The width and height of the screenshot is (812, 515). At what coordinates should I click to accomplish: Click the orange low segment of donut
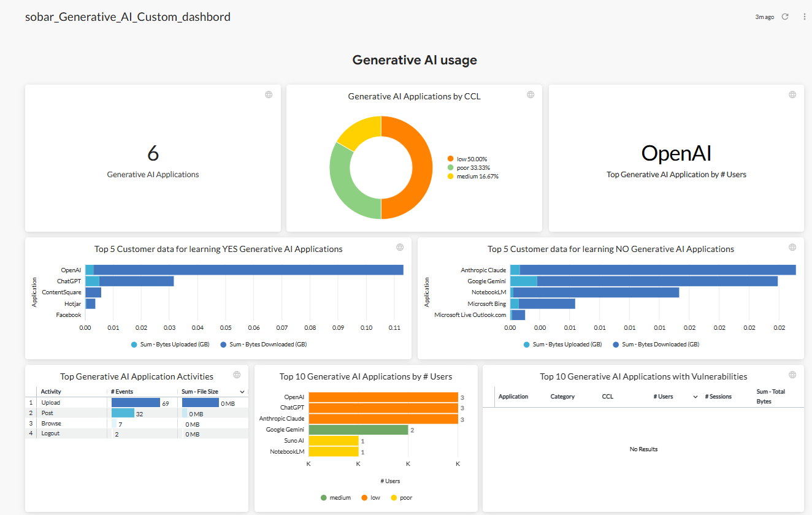pos(422,167)
